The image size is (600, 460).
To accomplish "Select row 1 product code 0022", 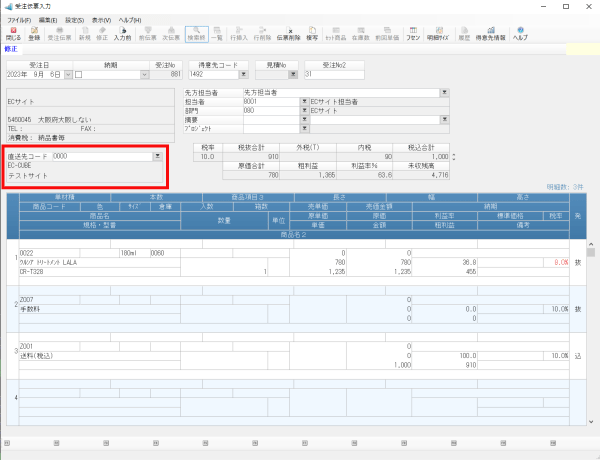I will 49,253.
